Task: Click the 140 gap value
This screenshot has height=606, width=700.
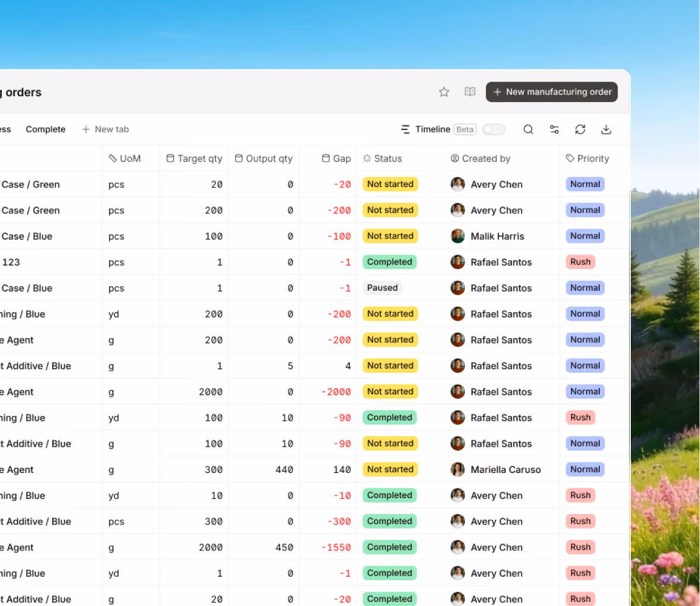Action: (342, 470)
